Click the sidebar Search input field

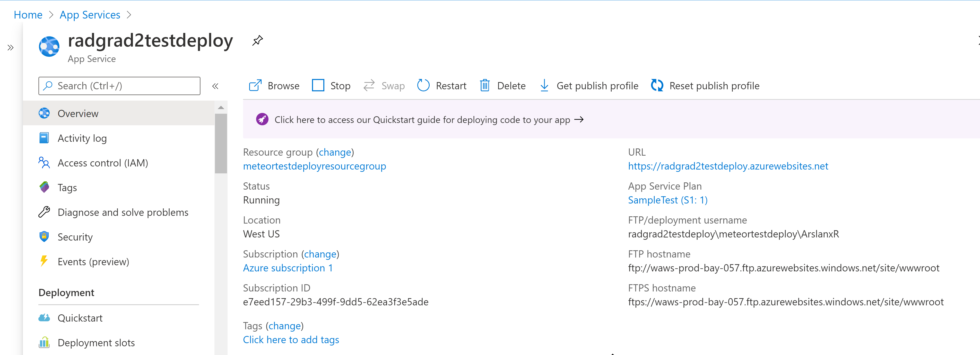tap(119, 86)
